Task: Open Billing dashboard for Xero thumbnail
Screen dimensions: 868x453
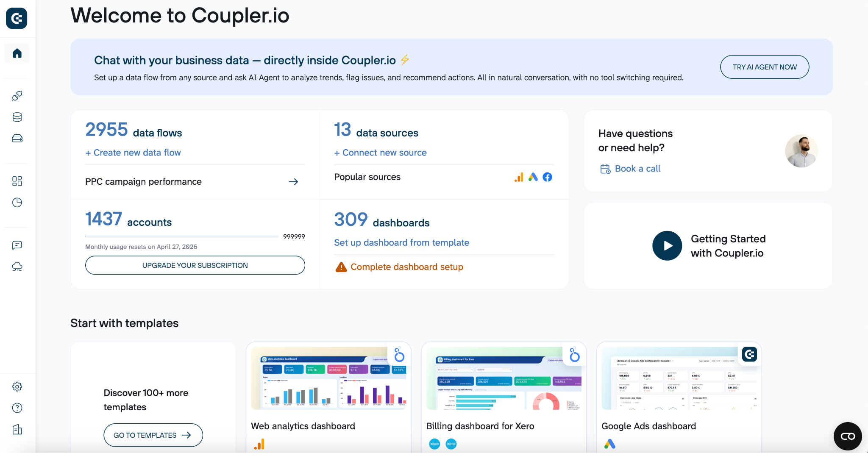Action: [504, 378]
